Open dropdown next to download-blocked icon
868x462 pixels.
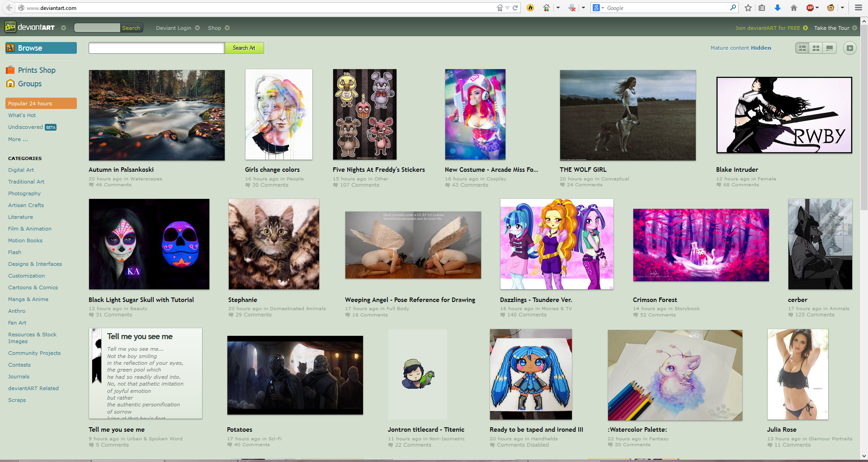click(x=583, y=8)
